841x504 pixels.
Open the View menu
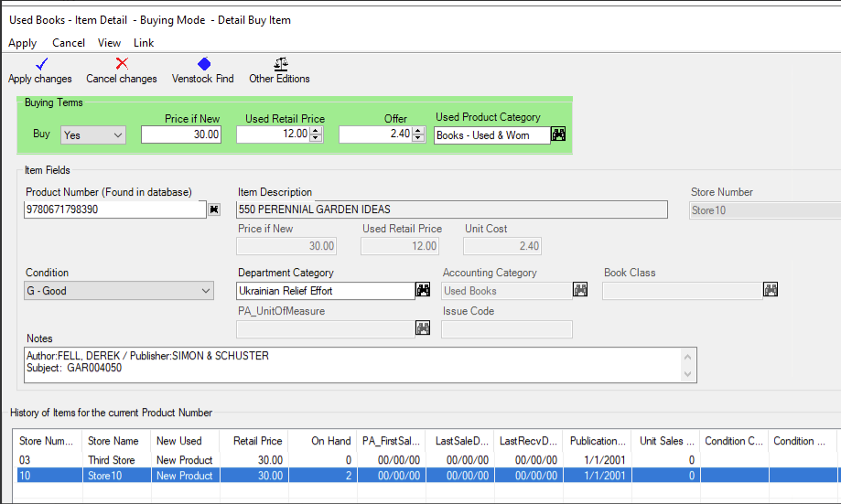point(109,43)
